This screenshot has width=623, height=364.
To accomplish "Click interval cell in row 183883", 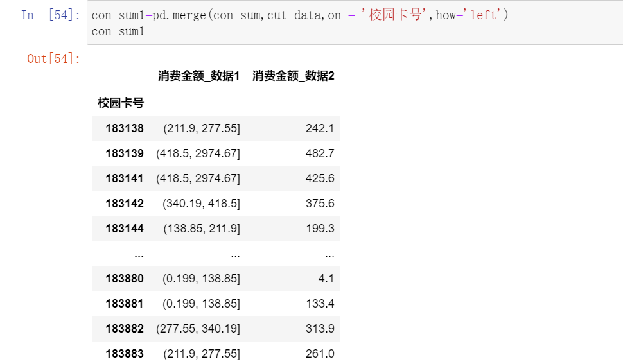I will point(202,354).
